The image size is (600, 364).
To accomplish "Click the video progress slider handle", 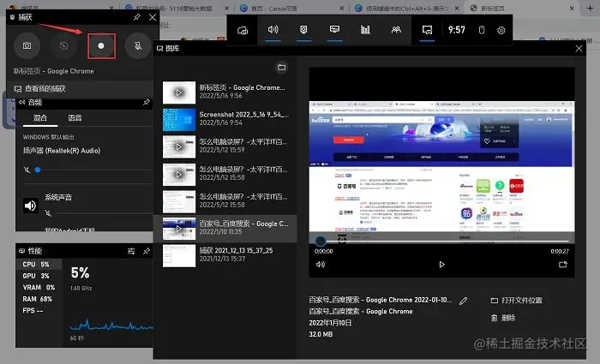I will tap(321, 241).
